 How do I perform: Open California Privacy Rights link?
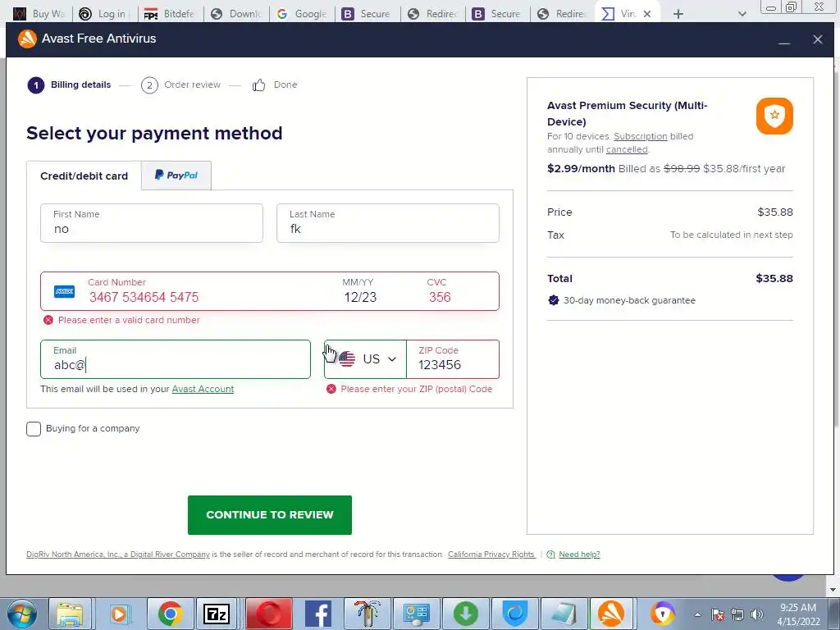(x=491, y=555)
